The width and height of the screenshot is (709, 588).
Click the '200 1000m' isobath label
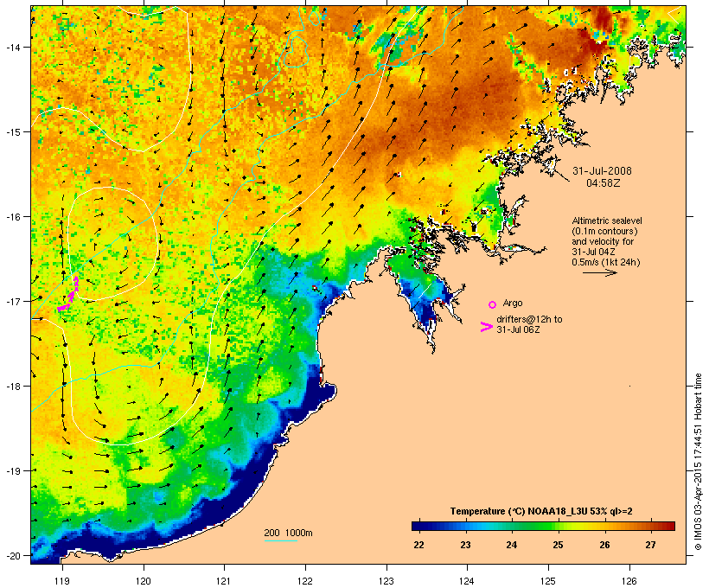(x=288, y=533)
